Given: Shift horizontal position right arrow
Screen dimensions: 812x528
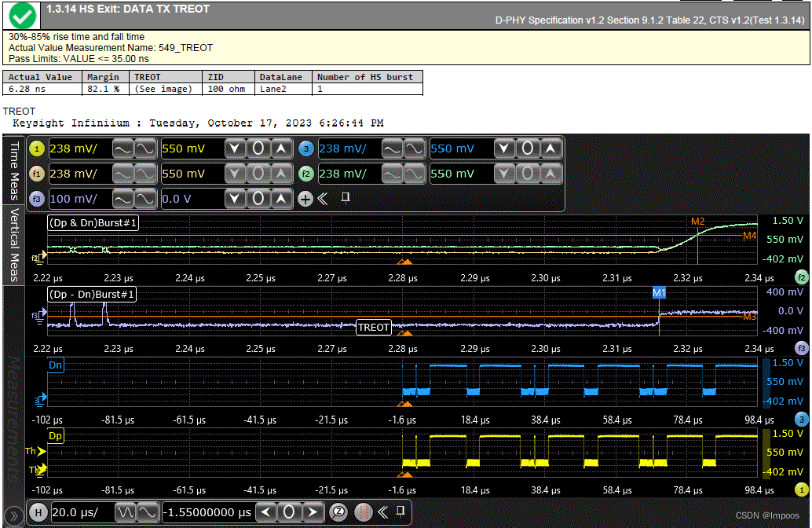Looking at the screenshot, I should 313,512.
